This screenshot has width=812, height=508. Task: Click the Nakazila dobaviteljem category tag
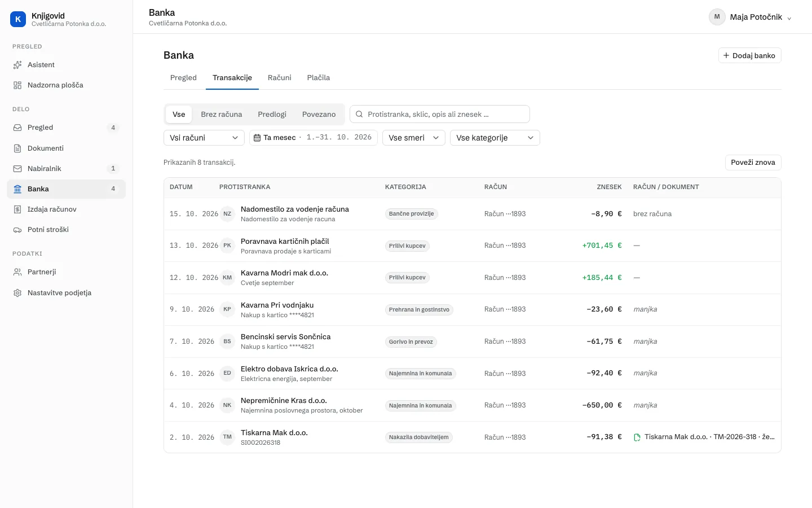(x=419, y=437)
